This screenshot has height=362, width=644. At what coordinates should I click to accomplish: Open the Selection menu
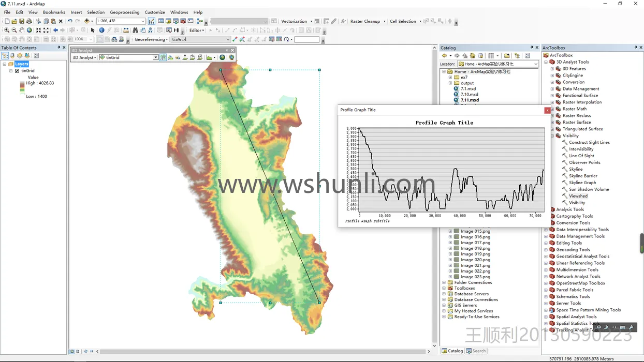point(96,12)
